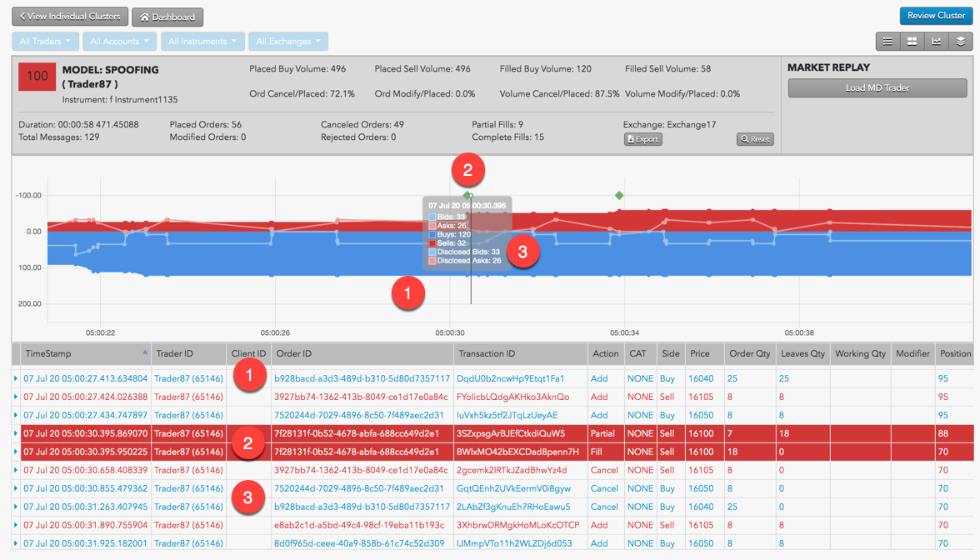Screen dimensions: 980x560
Task: Select the stacked layers view icon
Action: pyautogui.click(x=961, y=41)
